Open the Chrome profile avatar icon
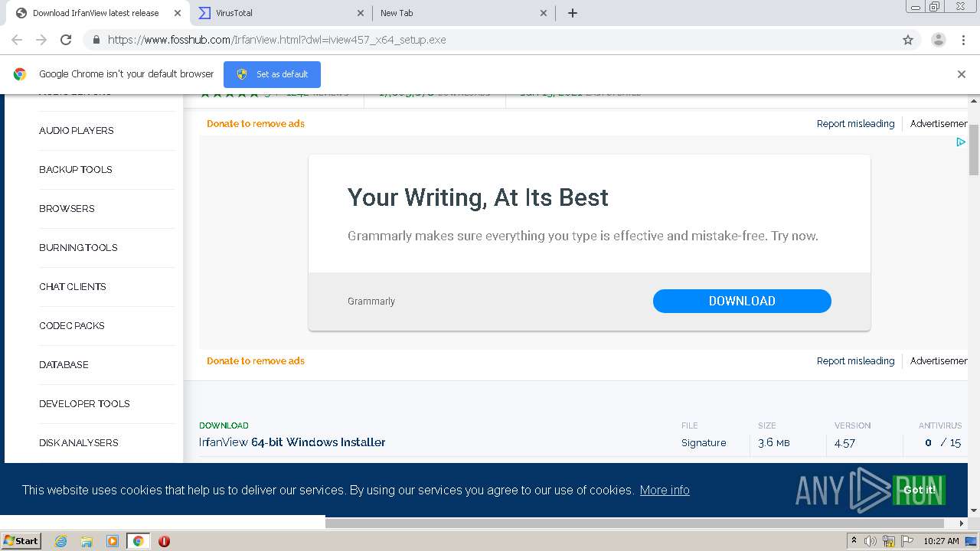The height and width of the screenshot is (551, 980). [938, 40]
